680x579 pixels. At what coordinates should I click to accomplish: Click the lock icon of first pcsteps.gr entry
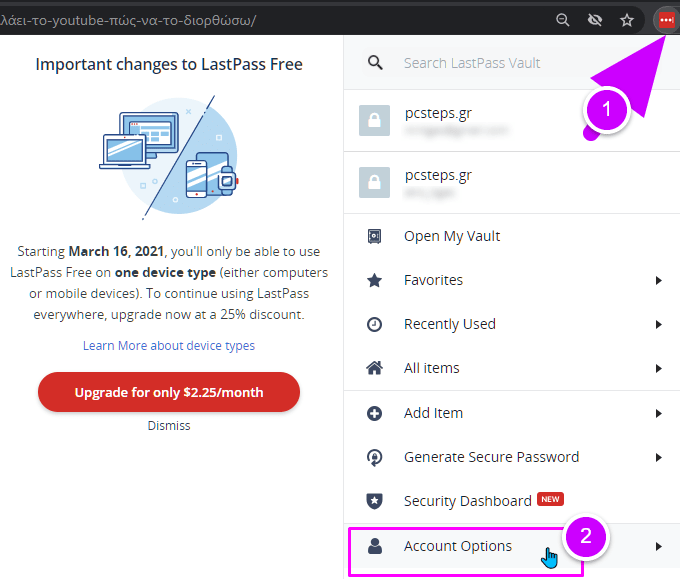tap(374, 121)
